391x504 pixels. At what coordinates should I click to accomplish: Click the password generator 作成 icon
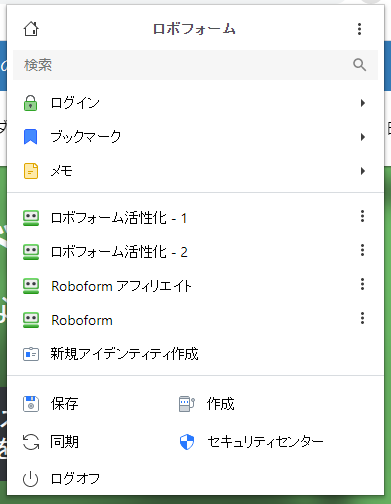(187, 404)
